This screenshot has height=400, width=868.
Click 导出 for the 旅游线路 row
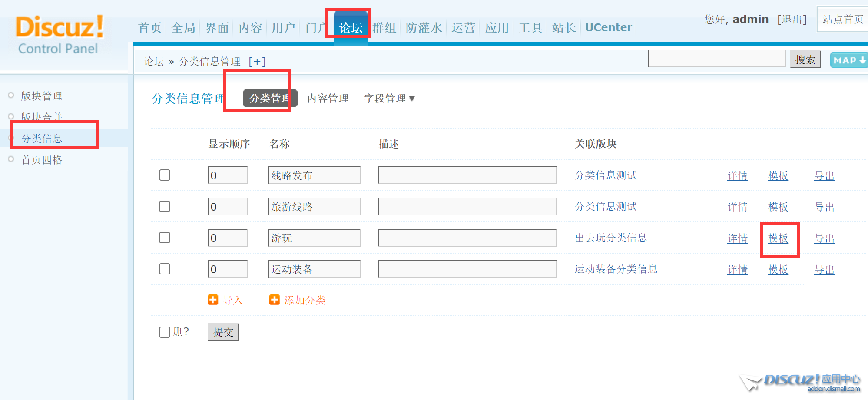[x=825, y=207]
